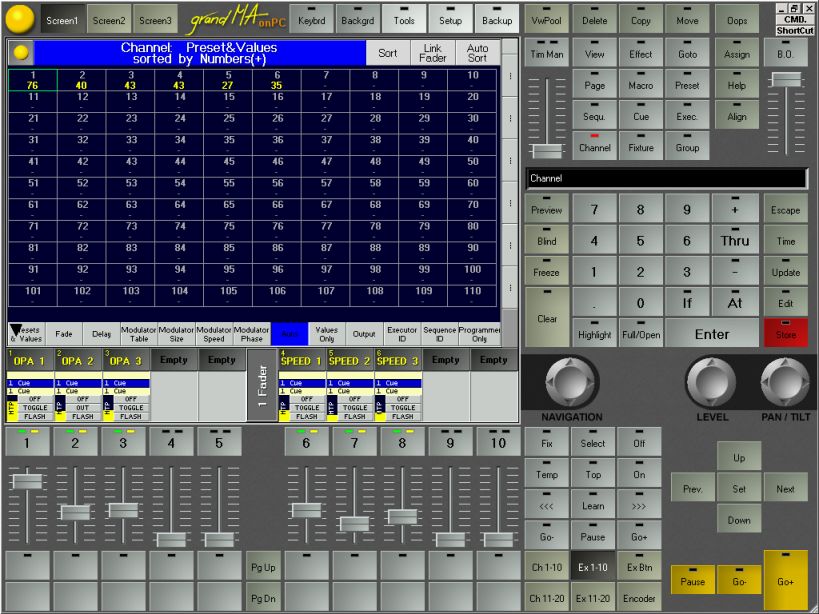
Task: Open the Keybrd keyboard button
Action: tap(311, 19)
